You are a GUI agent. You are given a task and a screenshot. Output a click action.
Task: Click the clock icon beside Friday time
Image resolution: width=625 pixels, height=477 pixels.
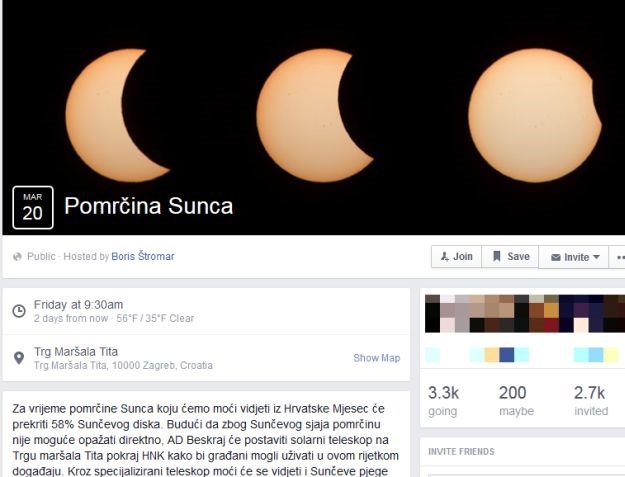19,311
